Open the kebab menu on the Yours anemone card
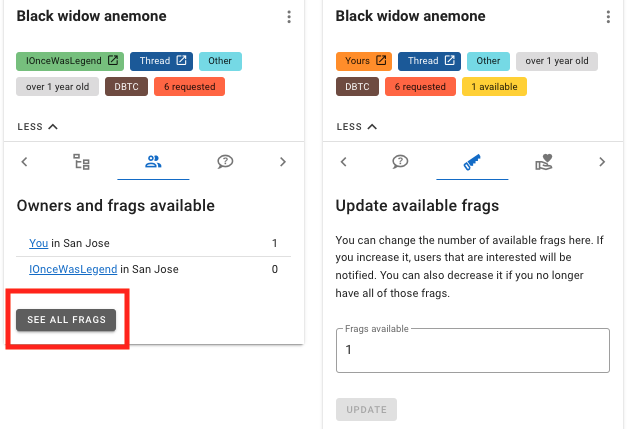 [608, 17]
